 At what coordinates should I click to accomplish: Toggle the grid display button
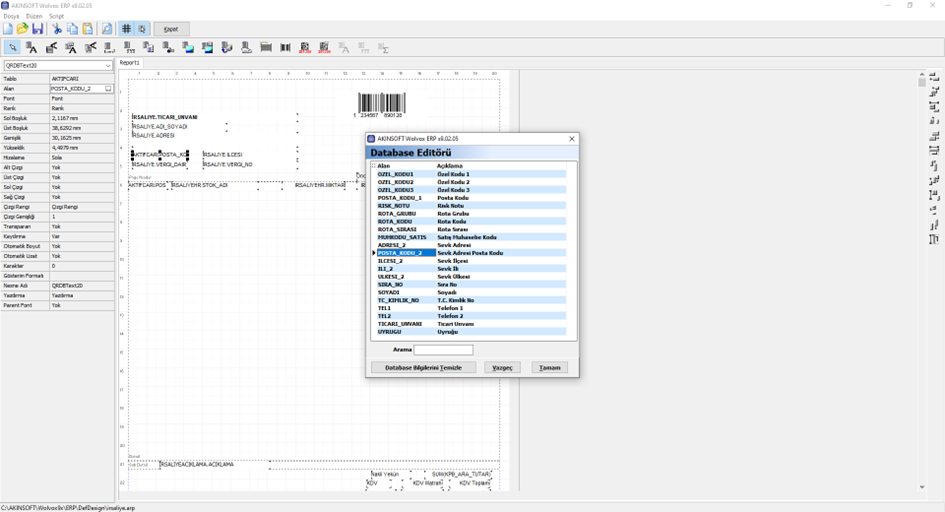[126, 29]
